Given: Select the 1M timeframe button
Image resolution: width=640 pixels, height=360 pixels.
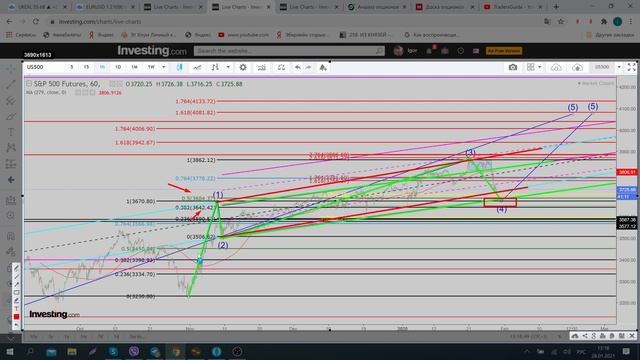Looking at the screenshot, I should [x=134, y=67].
